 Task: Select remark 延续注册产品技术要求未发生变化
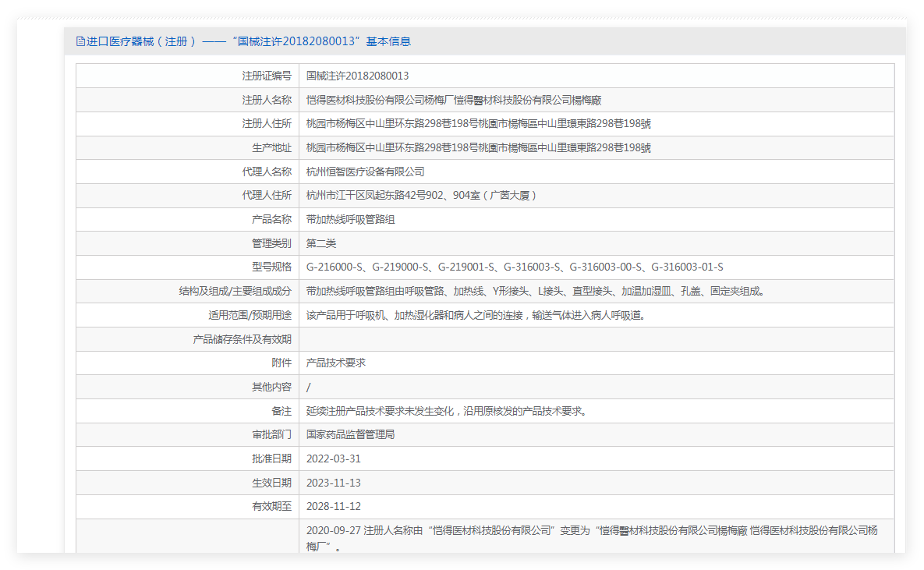coord(447,412)
